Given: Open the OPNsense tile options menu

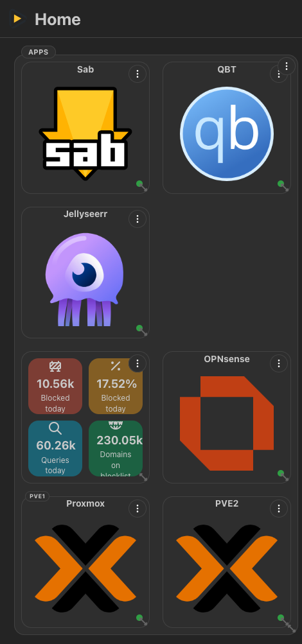Looking at the screenshot, I should coord(279,363).
